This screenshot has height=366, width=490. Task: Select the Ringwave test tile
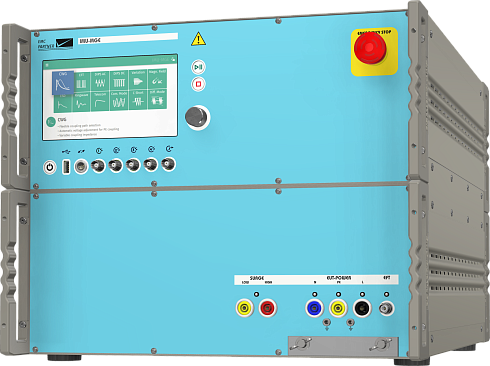pyautogui.click(x=81, y=102)
